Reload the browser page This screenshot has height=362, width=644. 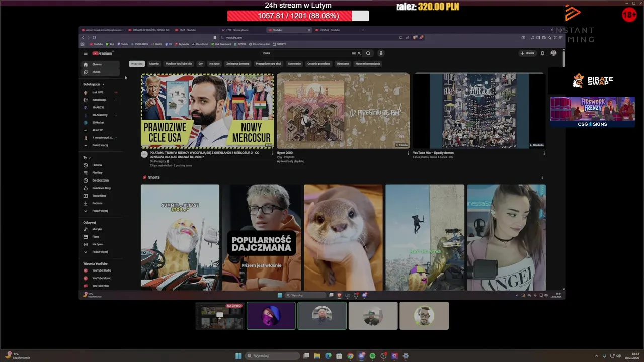[94, 37]
